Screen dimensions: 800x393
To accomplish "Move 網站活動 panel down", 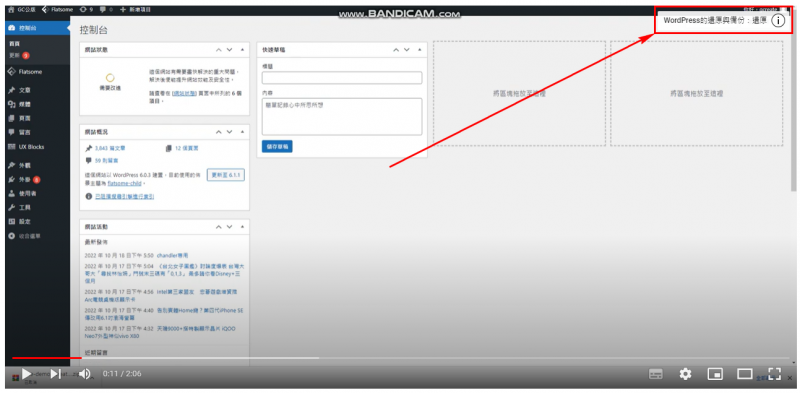I will (230, 227).
